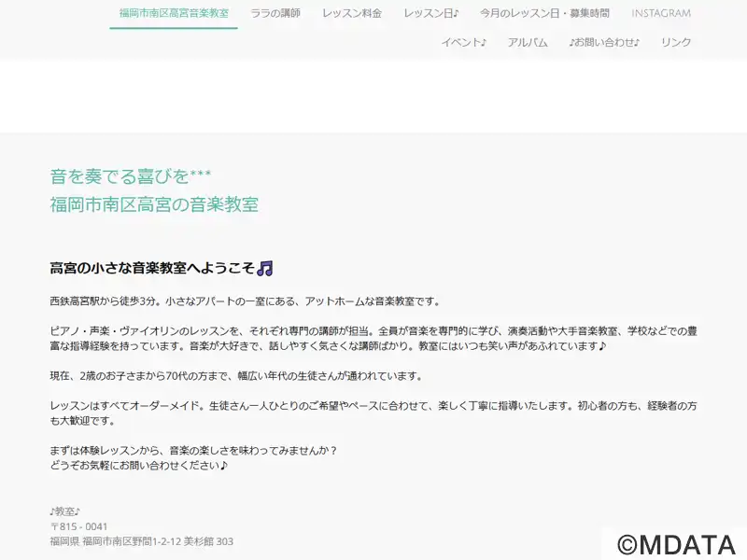Go to レッスン料金 page
This screenshot has height=560, width=747.
[352, 13]
